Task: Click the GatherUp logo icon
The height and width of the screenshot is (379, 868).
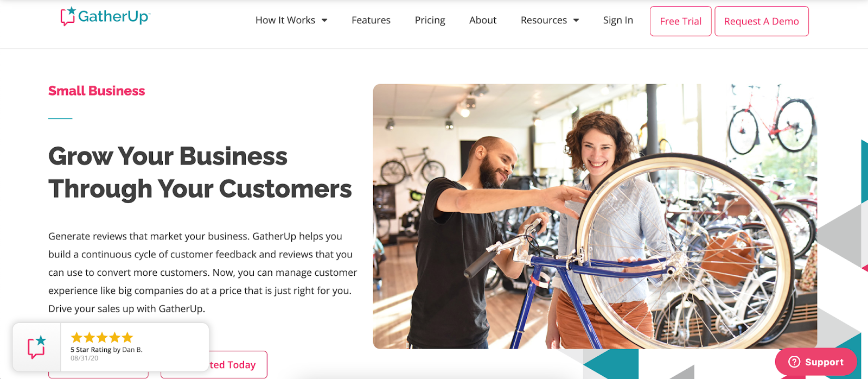Action: [x=68, y=16]
